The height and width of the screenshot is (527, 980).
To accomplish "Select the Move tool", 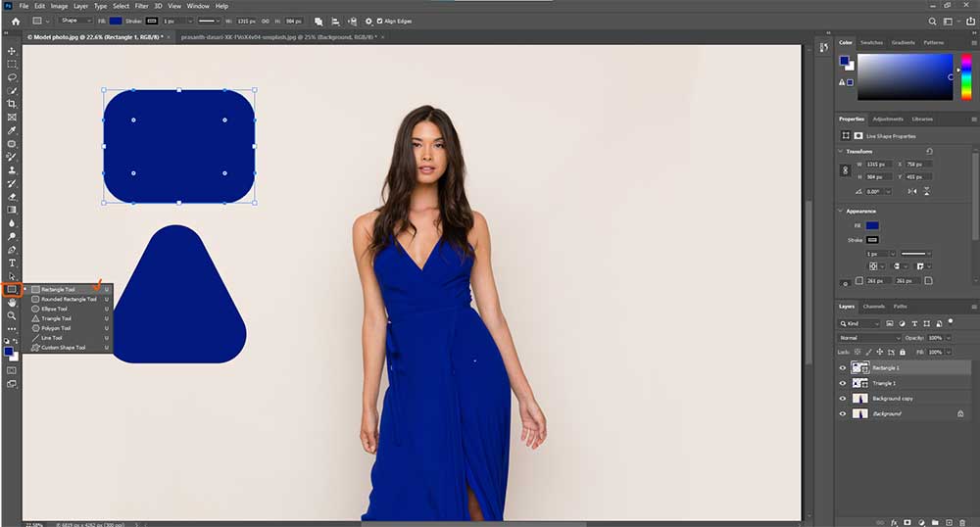I will coord(12,51).
